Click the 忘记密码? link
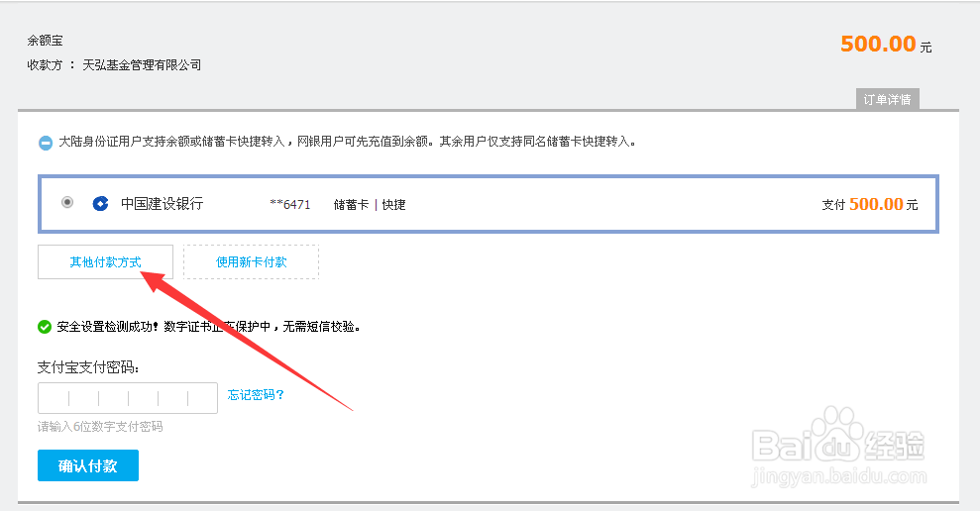 click(x=256, y=395)
